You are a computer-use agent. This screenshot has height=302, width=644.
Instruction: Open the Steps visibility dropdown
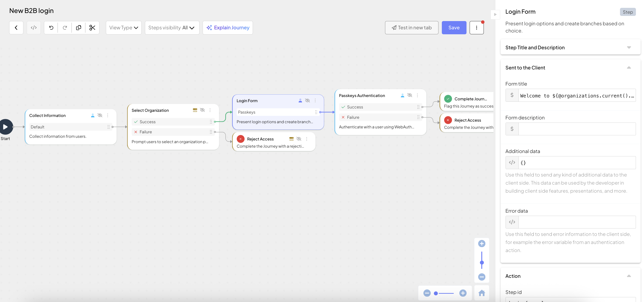click(172, 28)
